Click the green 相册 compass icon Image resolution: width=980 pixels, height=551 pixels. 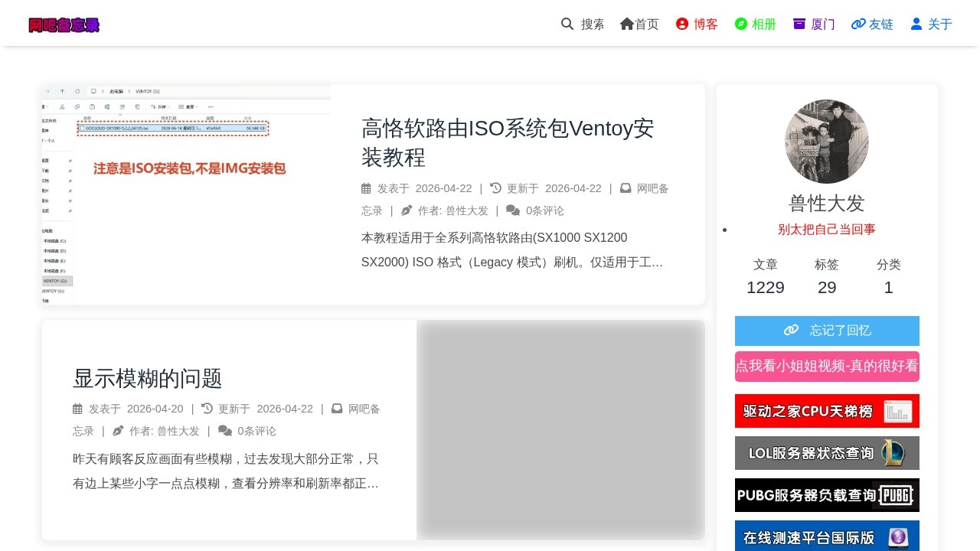(741, 24)
